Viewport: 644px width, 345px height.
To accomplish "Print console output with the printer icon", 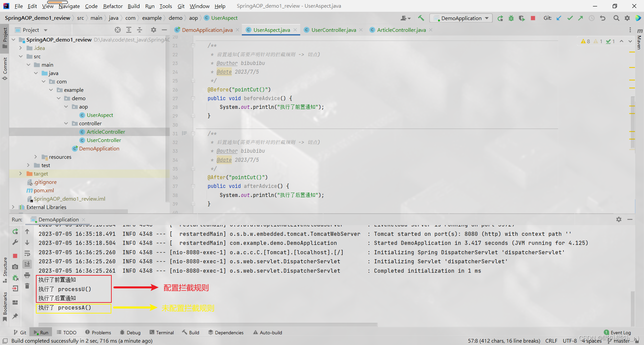I will (27, 275).
